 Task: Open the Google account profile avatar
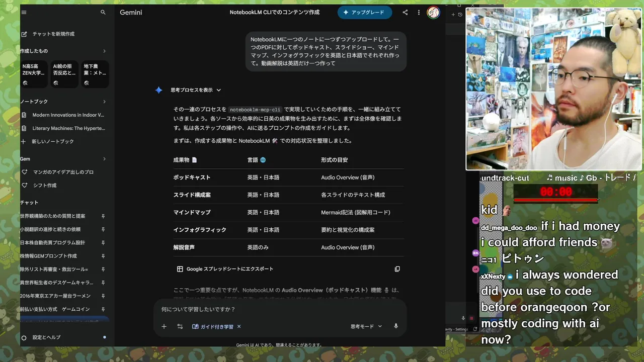tap(433, 13)
